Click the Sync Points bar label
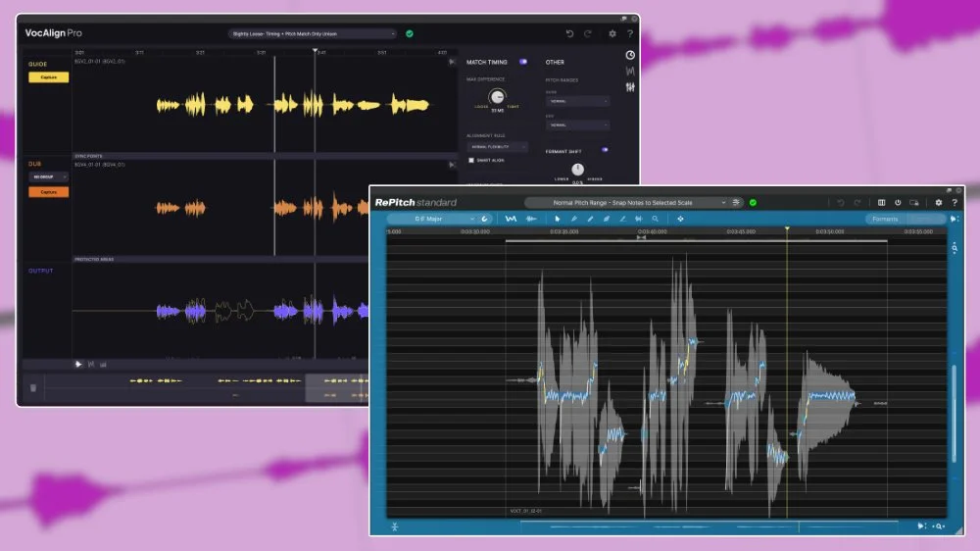980x551 pixels. click(x=88, y=156)
